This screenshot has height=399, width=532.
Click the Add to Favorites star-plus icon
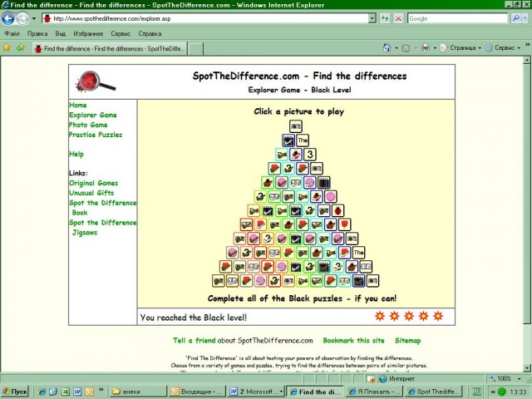(21, 47)
